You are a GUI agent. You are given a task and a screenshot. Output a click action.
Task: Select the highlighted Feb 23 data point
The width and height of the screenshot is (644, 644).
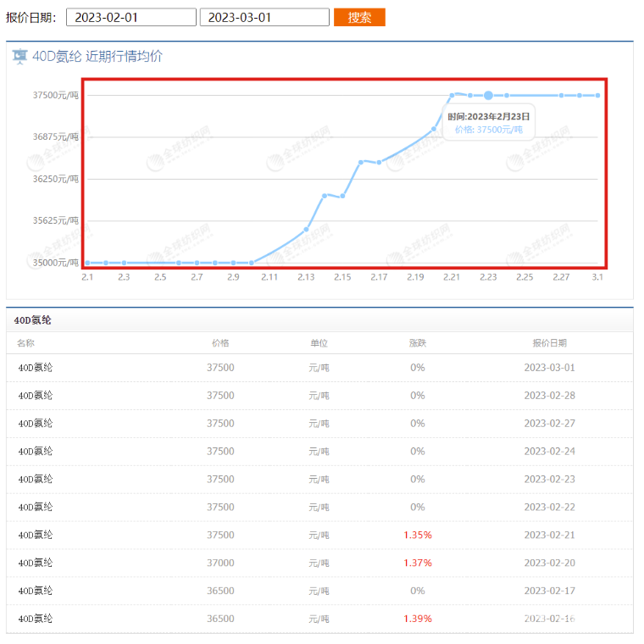[x=488, y=95]
